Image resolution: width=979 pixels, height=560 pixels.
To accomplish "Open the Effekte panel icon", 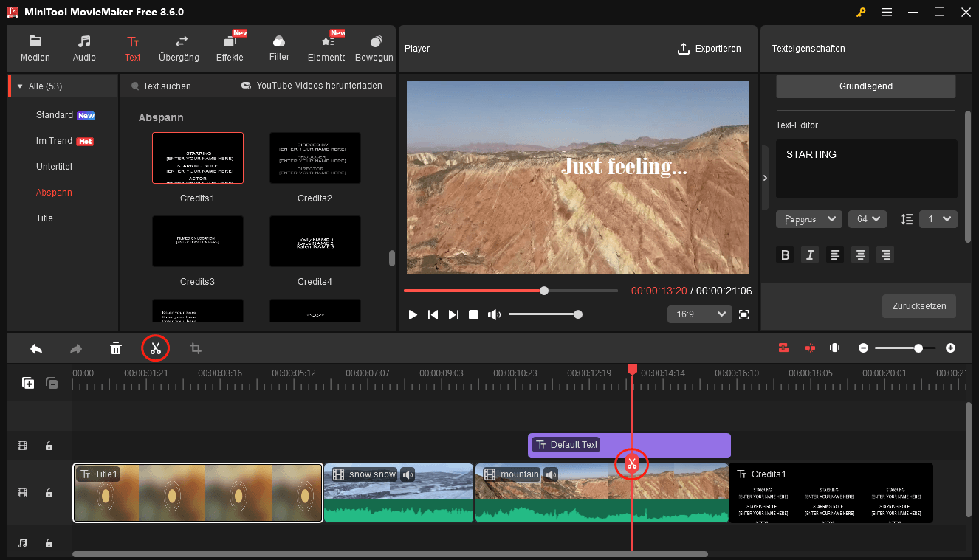I will (x=230, y=47).
